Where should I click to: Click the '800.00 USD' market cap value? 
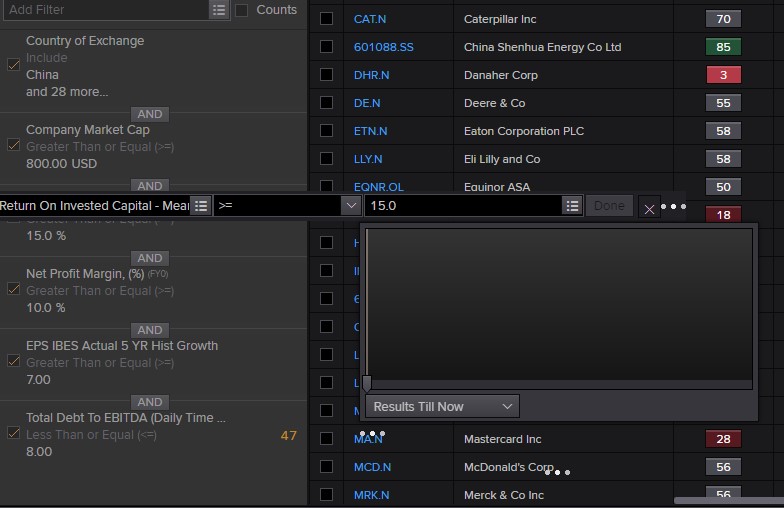(62, 164)
